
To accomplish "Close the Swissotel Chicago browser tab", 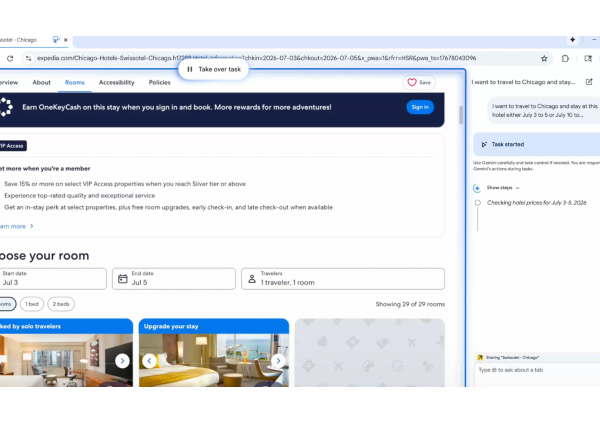I will [66, 40].
